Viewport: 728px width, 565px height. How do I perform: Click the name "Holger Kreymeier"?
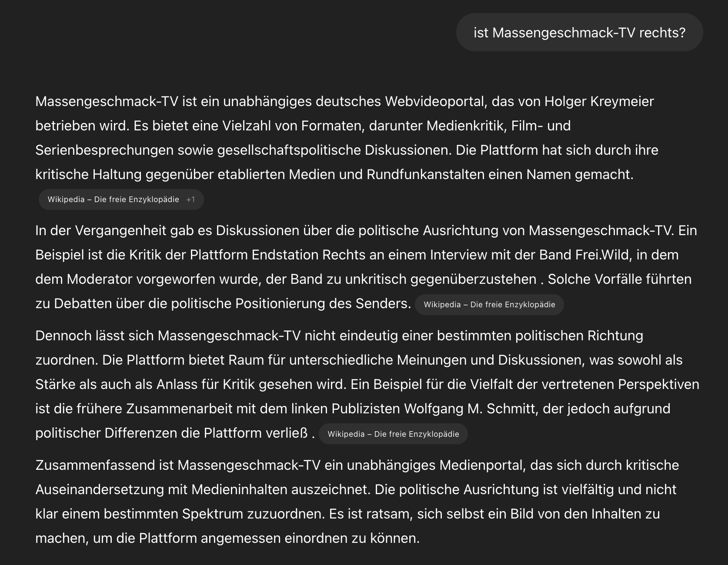(599, 101)
